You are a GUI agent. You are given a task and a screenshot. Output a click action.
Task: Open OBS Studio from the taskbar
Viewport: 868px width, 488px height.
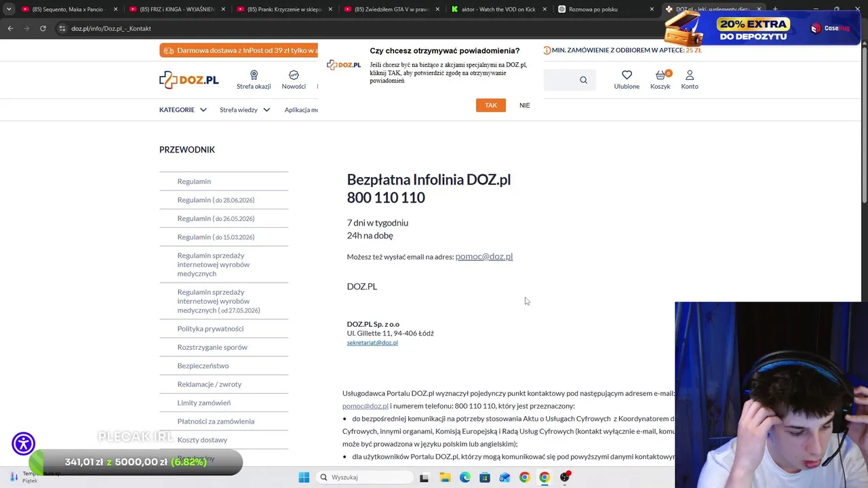point(565,477)
